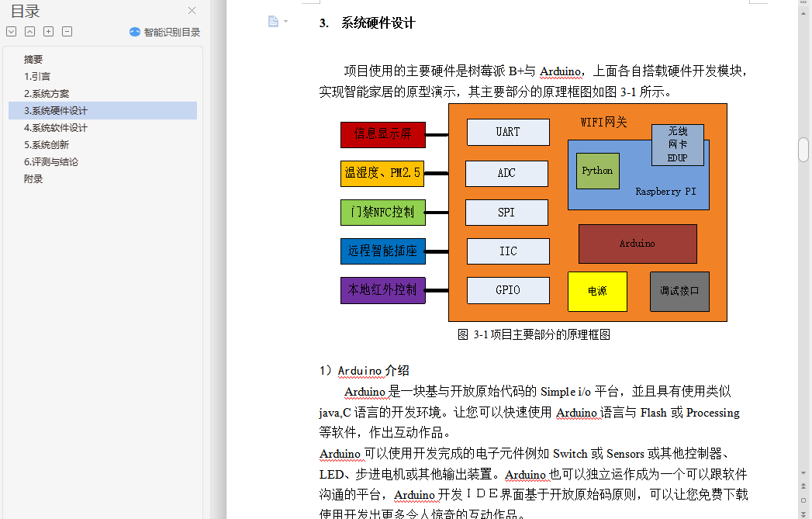
Task: Go to 摘要 in the outline
Action: tap(33, 60)
